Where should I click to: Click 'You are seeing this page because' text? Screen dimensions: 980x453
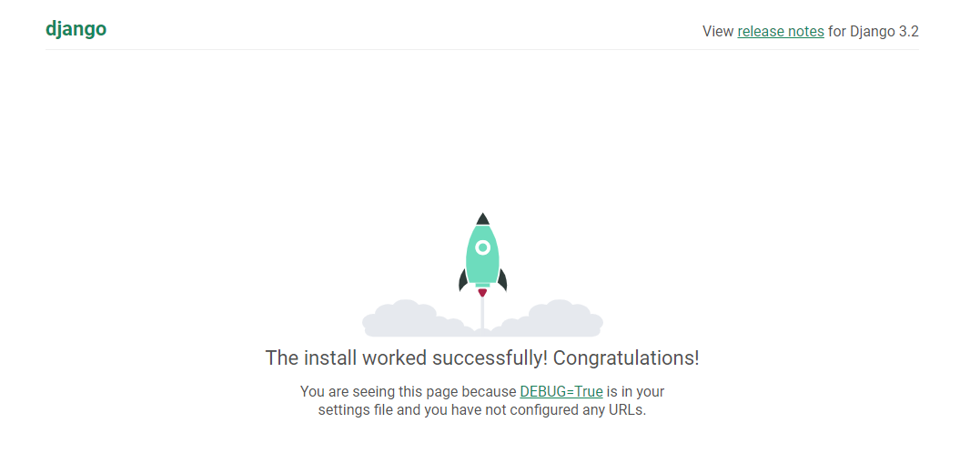(x=409, y=392)
